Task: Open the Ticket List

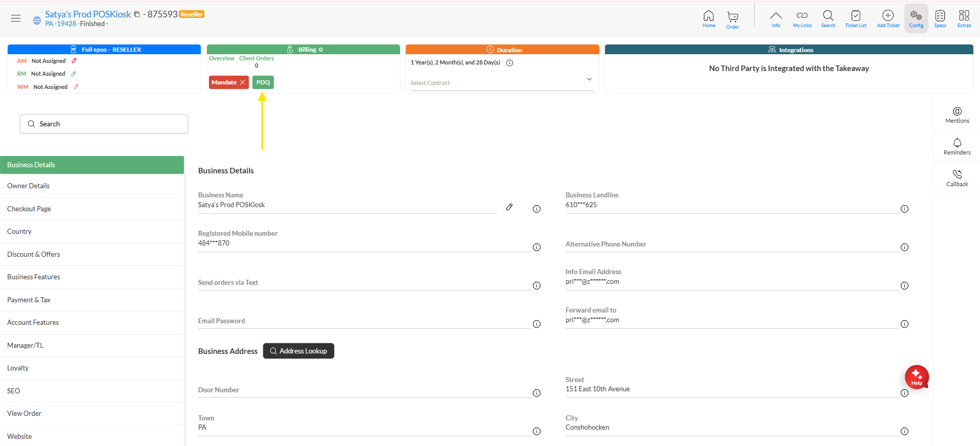Action: 855,18
